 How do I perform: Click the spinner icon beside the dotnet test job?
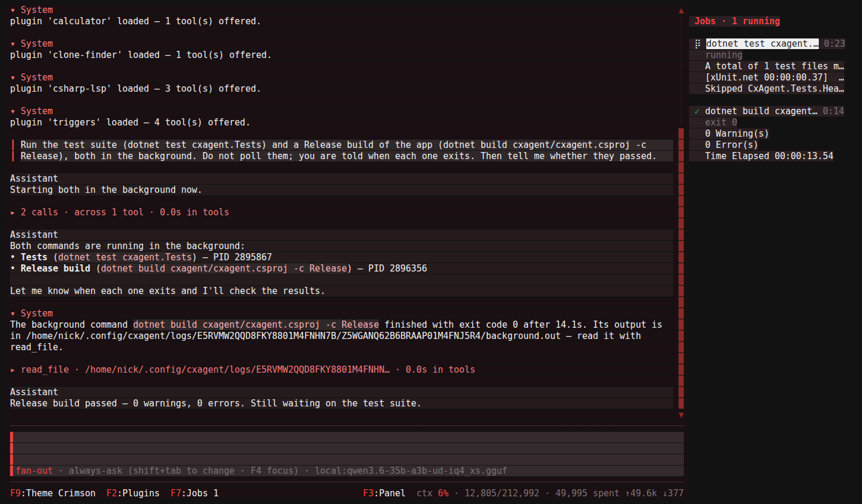(697, 44)
